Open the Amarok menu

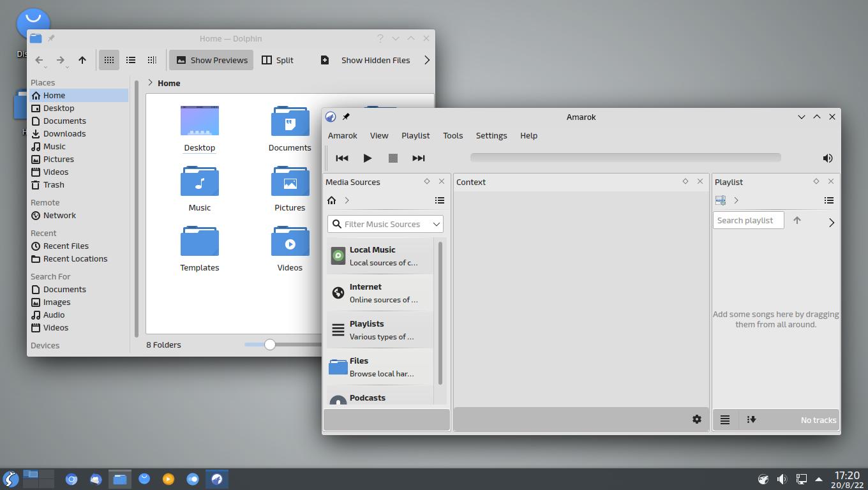pos(343,135)
